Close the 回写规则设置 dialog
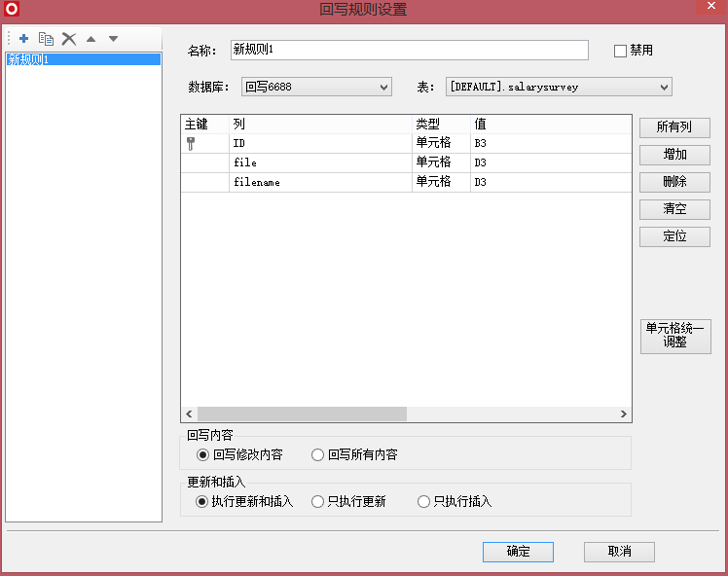Image resolution: width=728 pixels, height=576 pixels. click(711, 6)
